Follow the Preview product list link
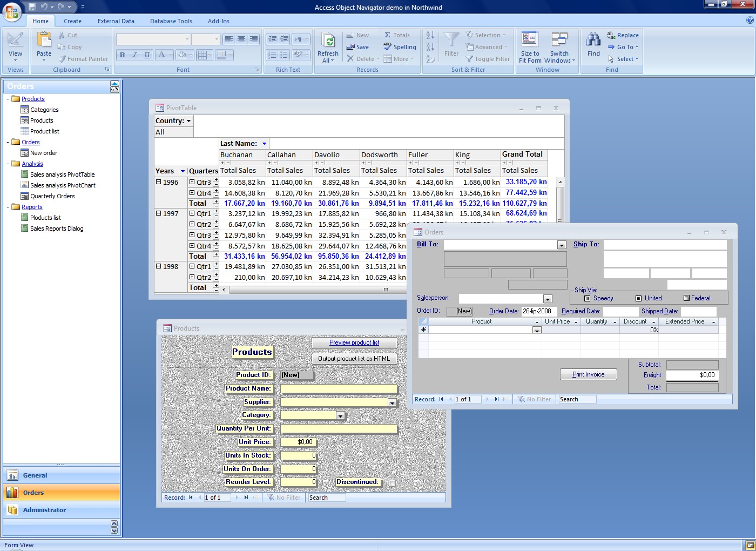 click(x=354, y=342)
